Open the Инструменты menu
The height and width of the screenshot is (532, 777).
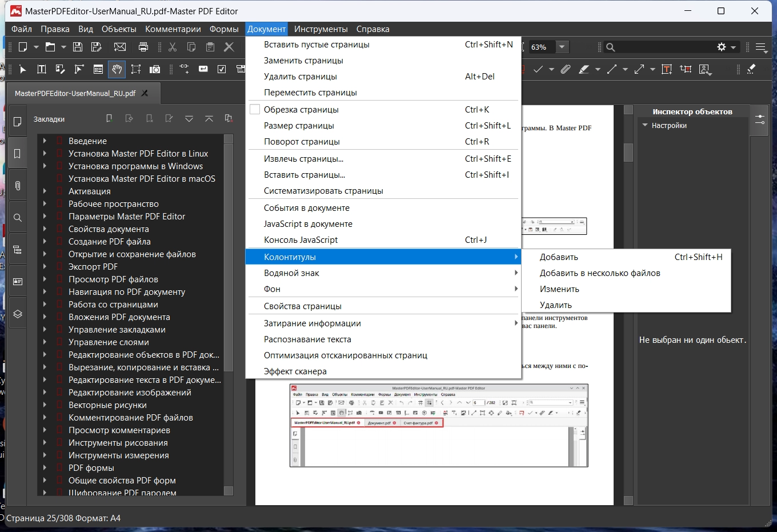tap(321, 29)
